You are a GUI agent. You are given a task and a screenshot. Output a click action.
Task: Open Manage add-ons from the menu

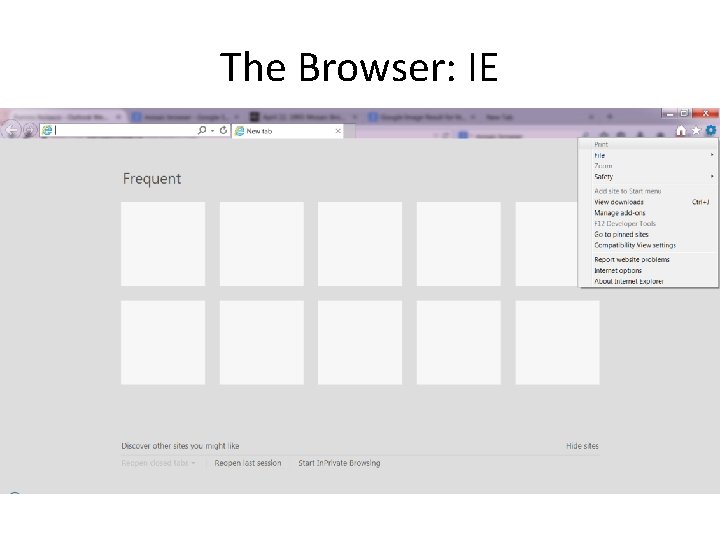point(648,213)
